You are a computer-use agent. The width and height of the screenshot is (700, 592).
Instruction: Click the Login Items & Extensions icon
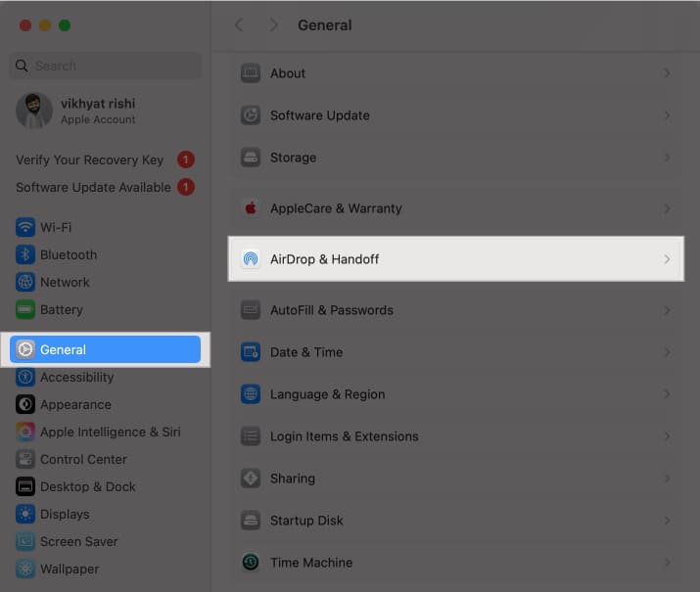click(251, 435)
